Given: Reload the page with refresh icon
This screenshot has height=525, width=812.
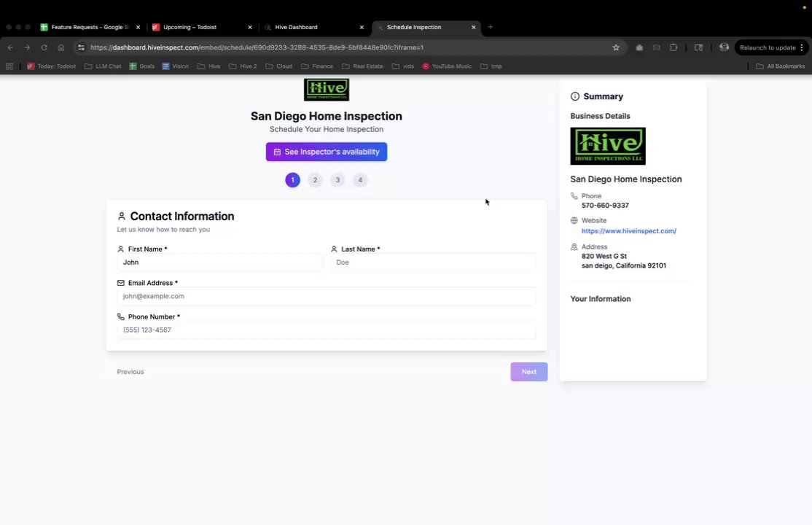Looking at the screenshot, I should (44, 47).
